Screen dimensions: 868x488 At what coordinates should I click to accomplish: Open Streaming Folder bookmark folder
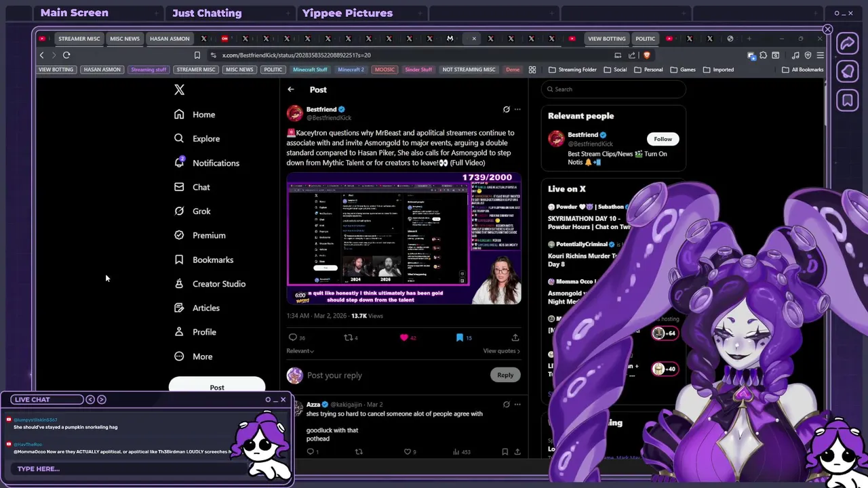[x=572, y=69]
